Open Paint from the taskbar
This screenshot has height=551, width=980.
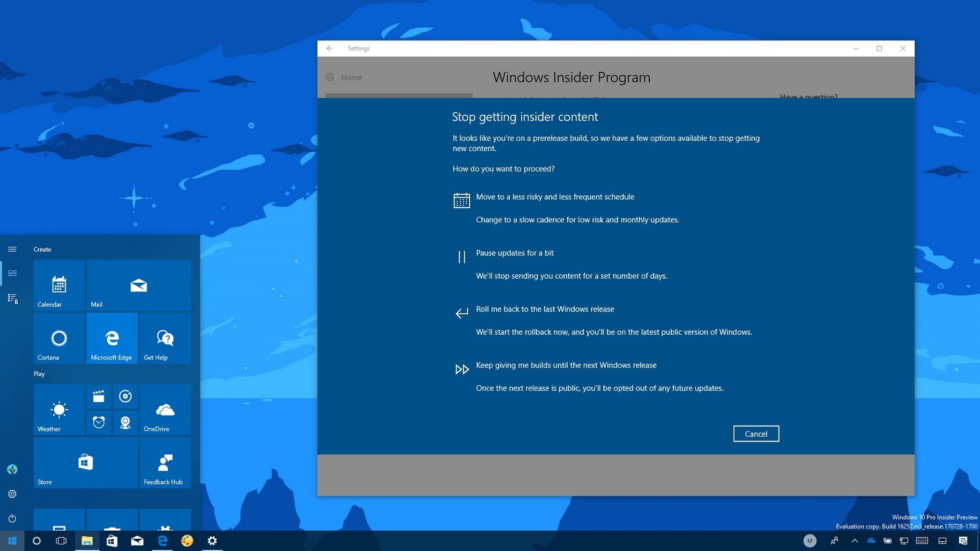pos(187,541)
